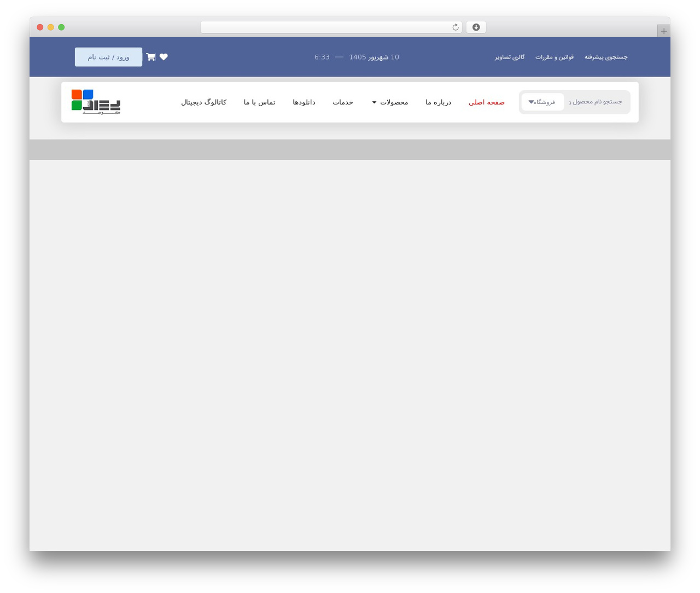This screenshot has width=700, height=593.
Task: Click the ورود / ثبت نام button
Action: (108, 57)
